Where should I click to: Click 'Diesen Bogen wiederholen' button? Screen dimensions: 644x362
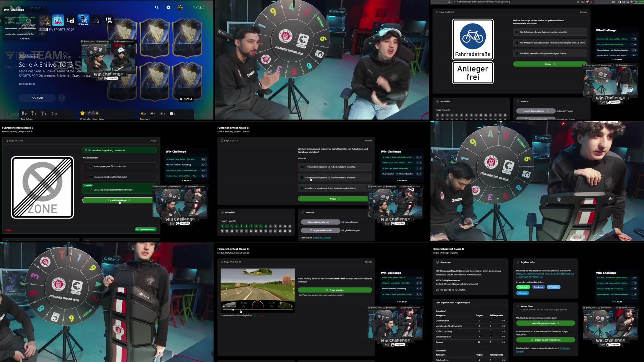(545, 340)
